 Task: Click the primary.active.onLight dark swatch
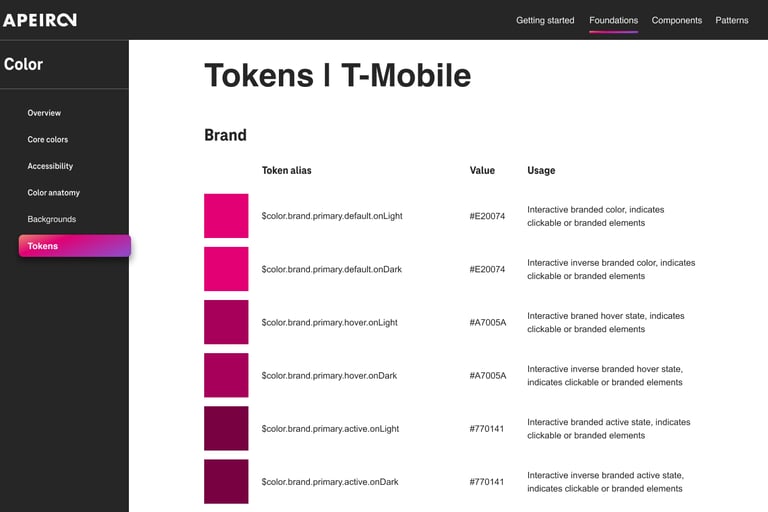226,428
